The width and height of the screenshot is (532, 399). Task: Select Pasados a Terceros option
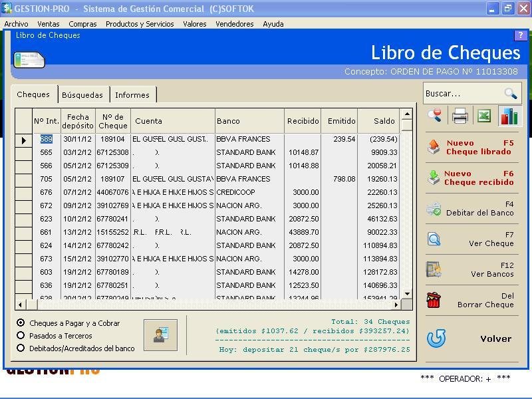coord(21,336)
